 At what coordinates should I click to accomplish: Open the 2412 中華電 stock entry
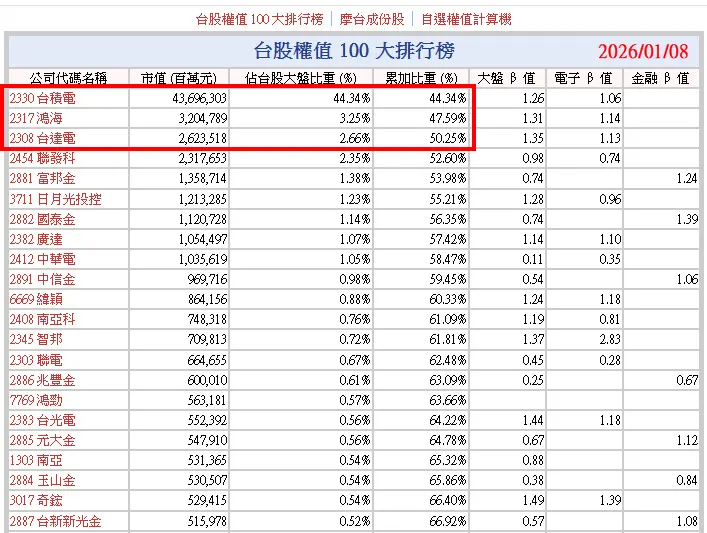click(42, 259)
